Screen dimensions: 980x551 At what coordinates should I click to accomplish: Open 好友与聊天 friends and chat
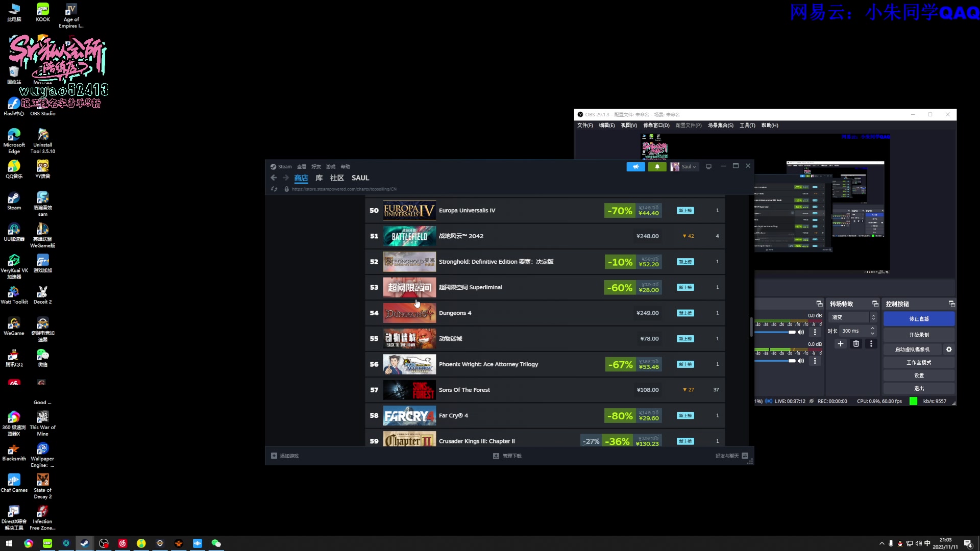(731, 456)
